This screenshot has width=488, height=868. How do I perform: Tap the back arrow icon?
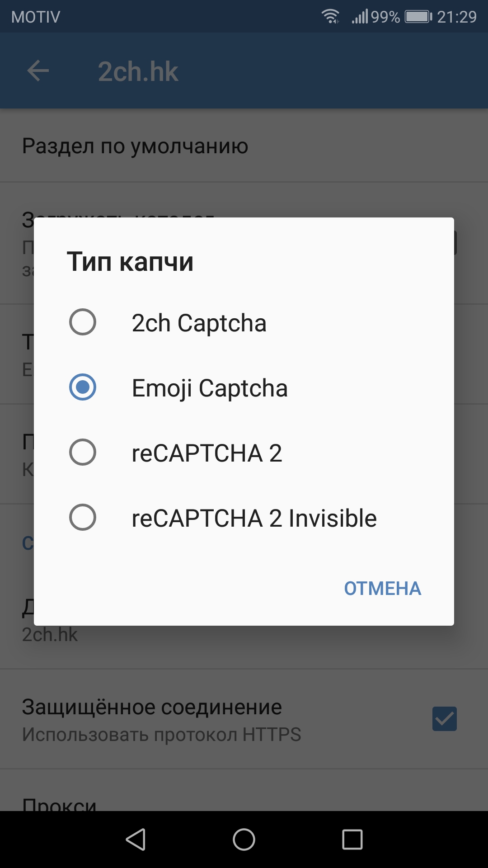pos(38,71)
